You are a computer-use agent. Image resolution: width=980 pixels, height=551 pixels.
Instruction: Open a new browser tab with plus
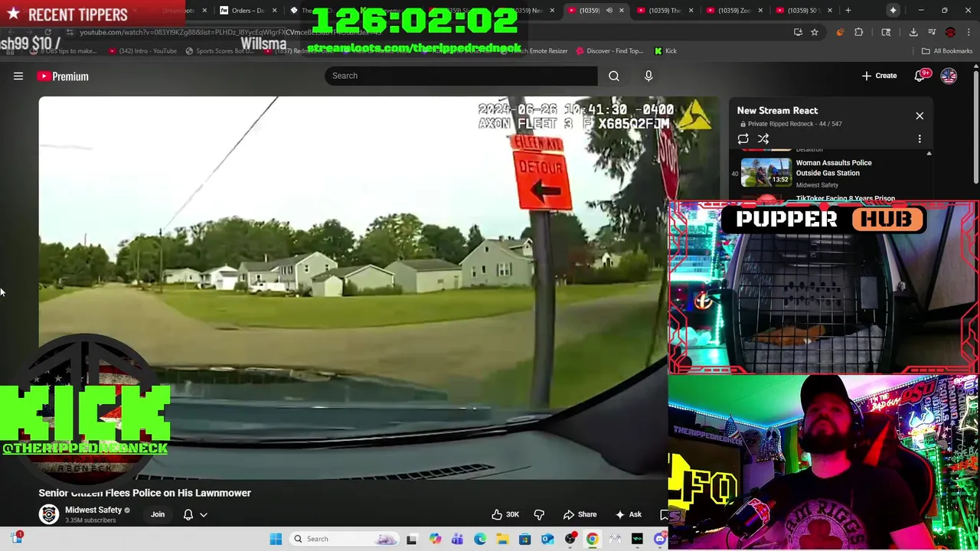(848, 10)
